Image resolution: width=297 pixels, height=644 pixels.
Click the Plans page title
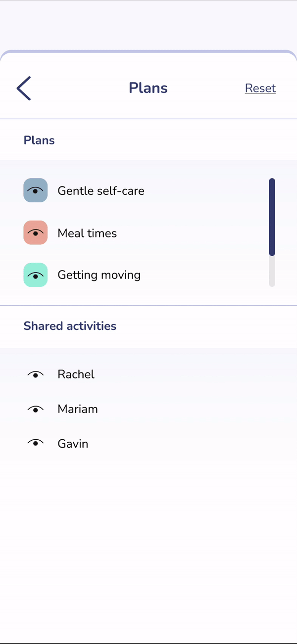tap(148, 88)
